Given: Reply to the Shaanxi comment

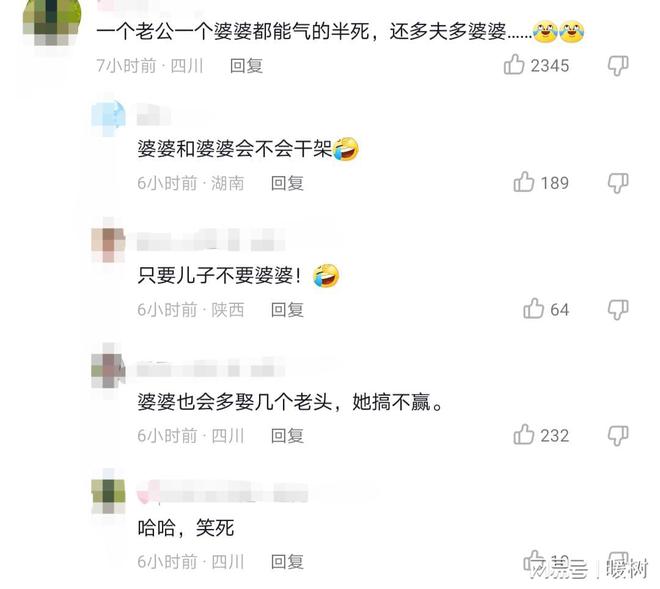Looking at the screenshot, I should pos(287,310).
